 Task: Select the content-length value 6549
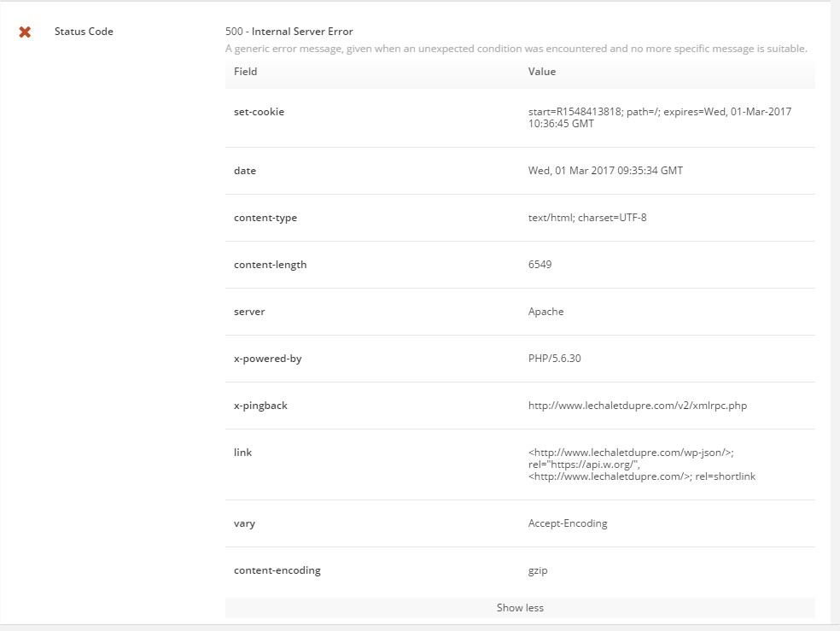coord(540,265)
